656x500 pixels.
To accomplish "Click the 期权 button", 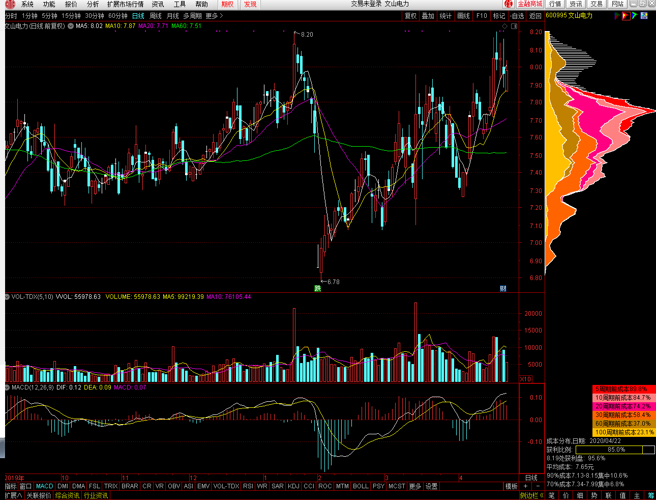I will point(228,4).
